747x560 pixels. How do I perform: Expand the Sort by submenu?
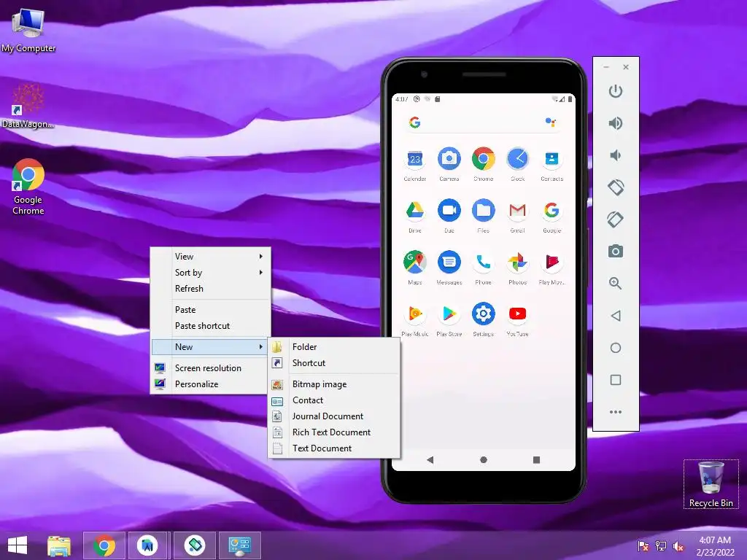(211, 273)
